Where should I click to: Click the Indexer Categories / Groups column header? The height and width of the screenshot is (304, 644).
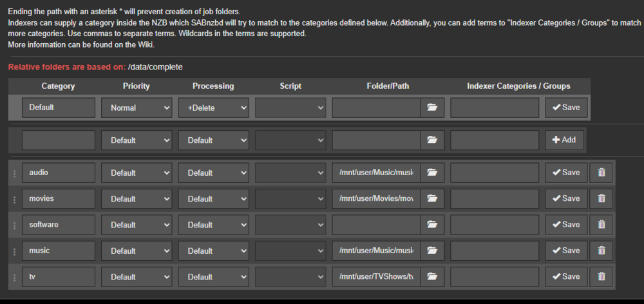click(x=518, y=86)
